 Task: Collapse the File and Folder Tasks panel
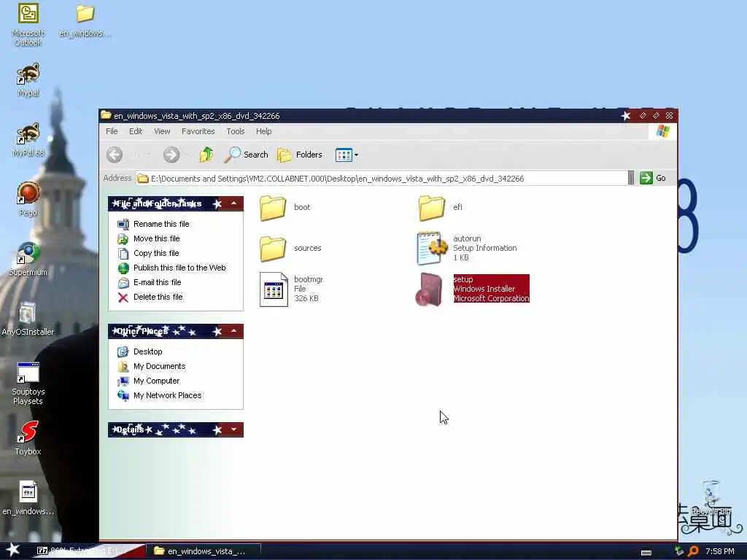pos(234,203)
